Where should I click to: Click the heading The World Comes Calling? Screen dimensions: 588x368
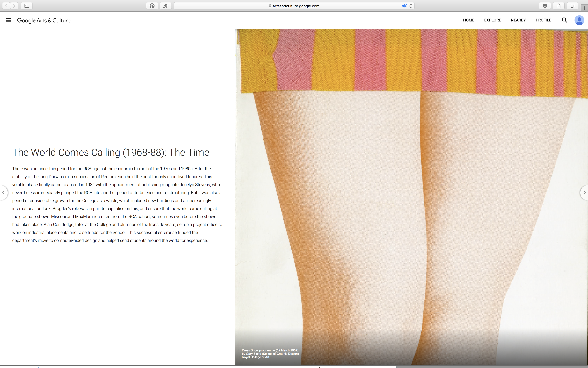pyautogui.click(x=111, y=152)
